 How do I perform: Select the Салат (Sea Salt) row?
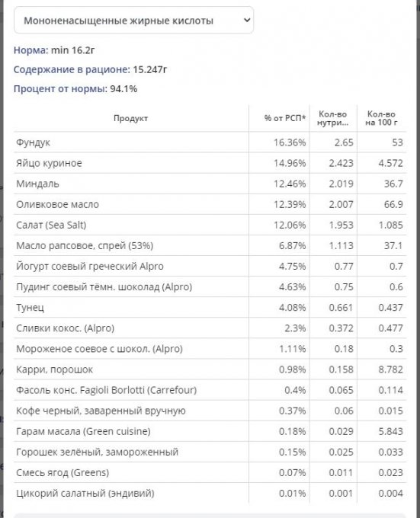(x=210, y=225)
